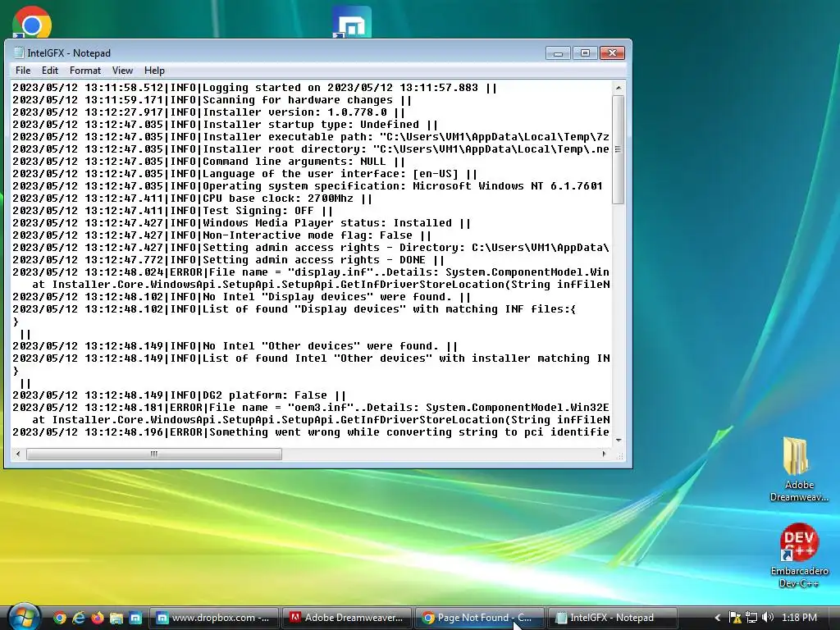Click the 'Test Signing: OFF' line
Viewport: 840px width, 630px height.
pyautogui.click(x=172, y=211)
